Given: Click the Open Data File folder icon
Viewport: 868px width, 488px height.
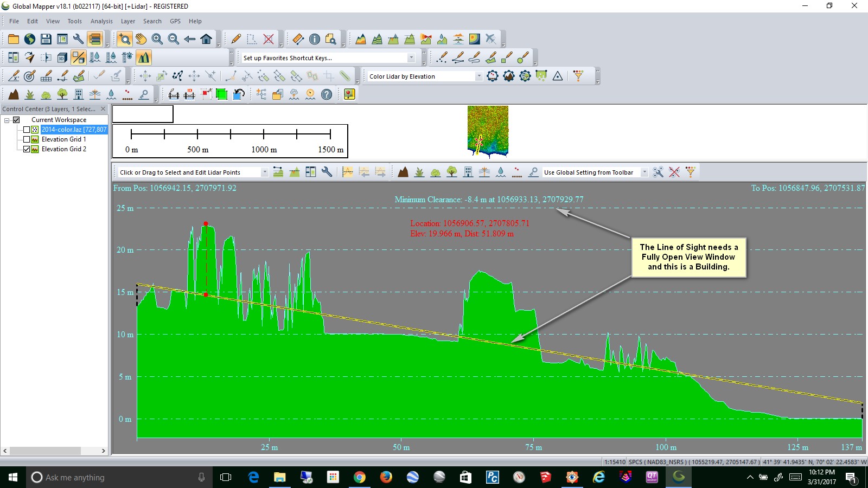Looking at the screenshot, I should pyautogui.click(x=14, y=39).
